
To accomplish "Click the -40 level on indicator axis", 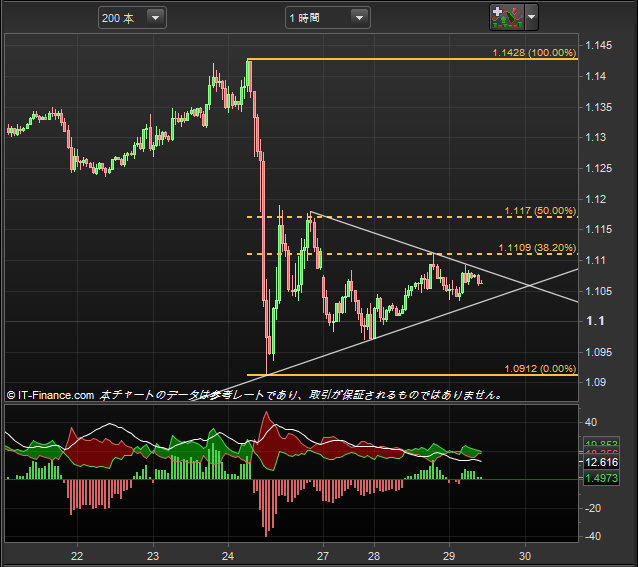I will coord(592,536).
